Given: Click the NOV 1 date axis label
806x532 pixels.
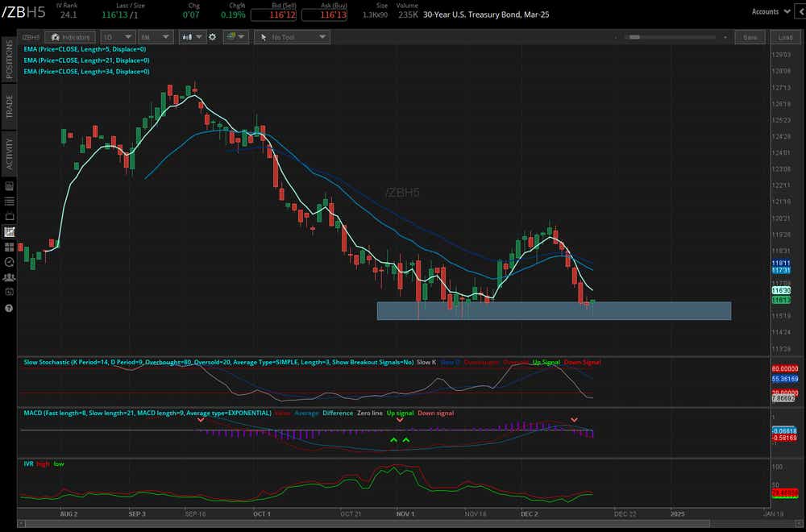Looking at the screenshot, I should pyautogui.click(x=405, y=514).
